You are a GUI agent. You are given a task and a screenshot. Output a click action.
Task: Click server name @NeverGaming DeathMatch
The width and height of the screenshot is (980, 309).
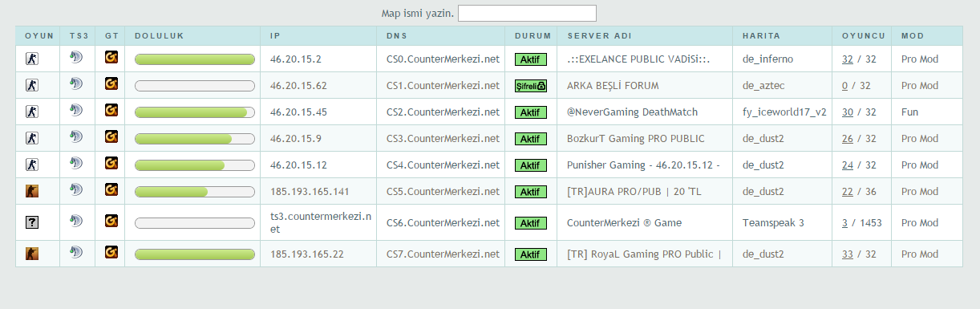pos(632,112)
